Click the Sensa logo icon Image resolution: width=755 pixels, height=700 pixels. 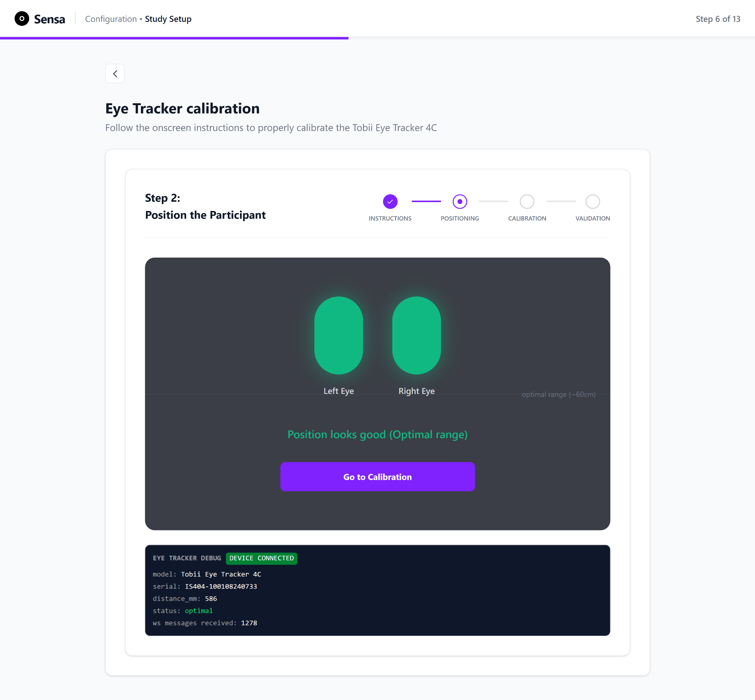(x=22, y=18)
